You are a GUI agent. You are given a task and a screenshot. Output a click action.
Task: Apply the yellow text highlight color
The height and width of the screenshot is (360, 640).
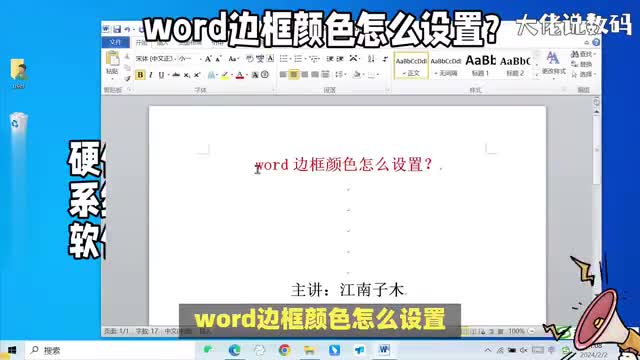pos(224,75)
